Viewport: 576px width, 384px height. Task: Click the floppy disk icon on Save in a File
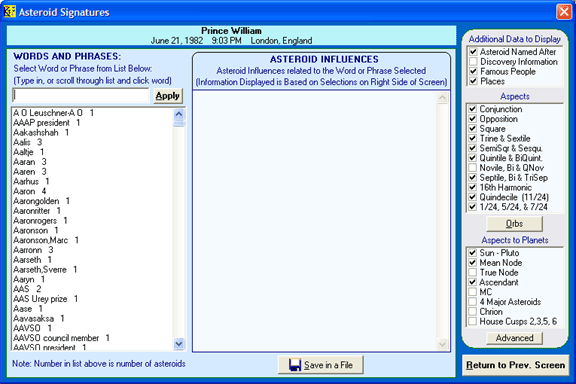click(295, 365)
